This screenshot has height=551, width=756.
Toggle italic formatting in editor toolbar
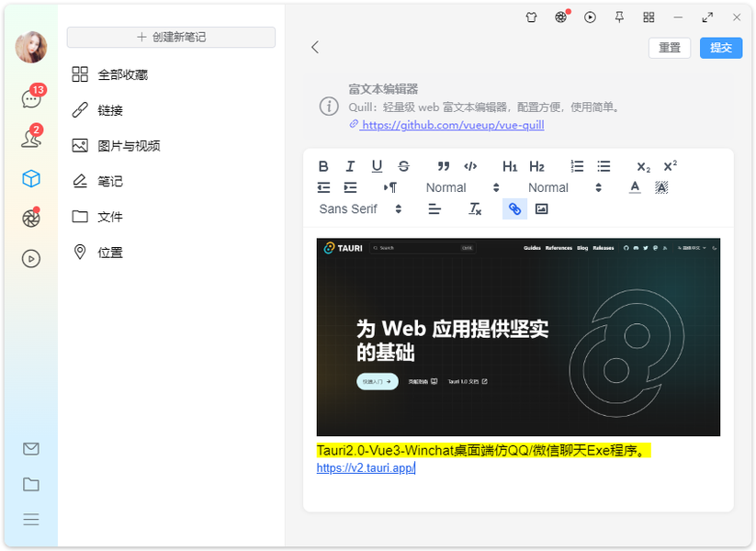click(x=350, y=166)
